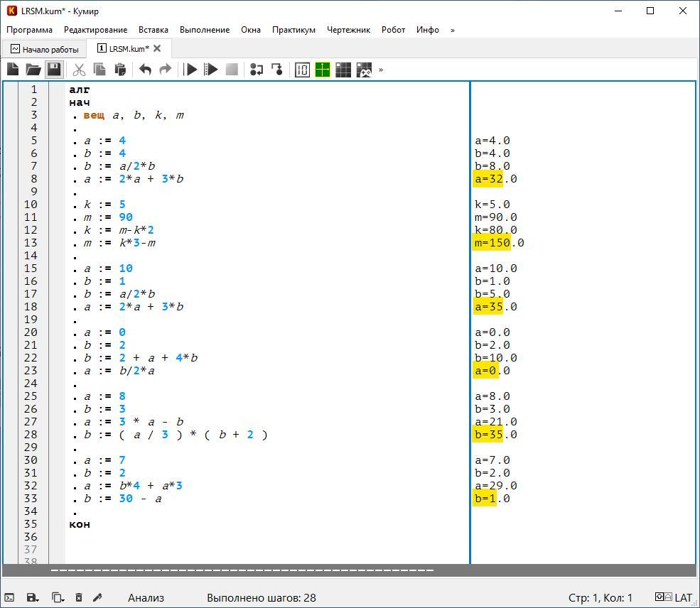Click the line b := ( a / 3 ) * ( b + 2 )
700x608 pixels.
click(x=176, y=435)
